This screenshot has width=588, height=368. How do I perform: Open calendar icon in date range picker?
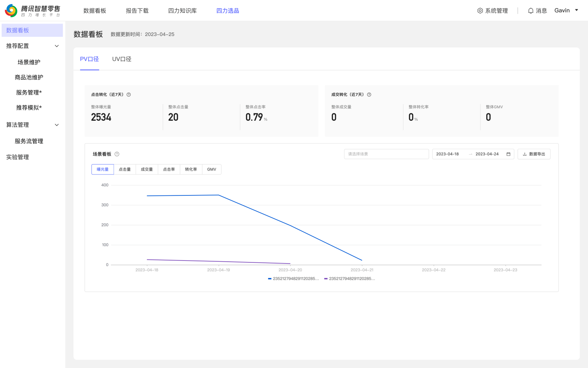point(508,154)
